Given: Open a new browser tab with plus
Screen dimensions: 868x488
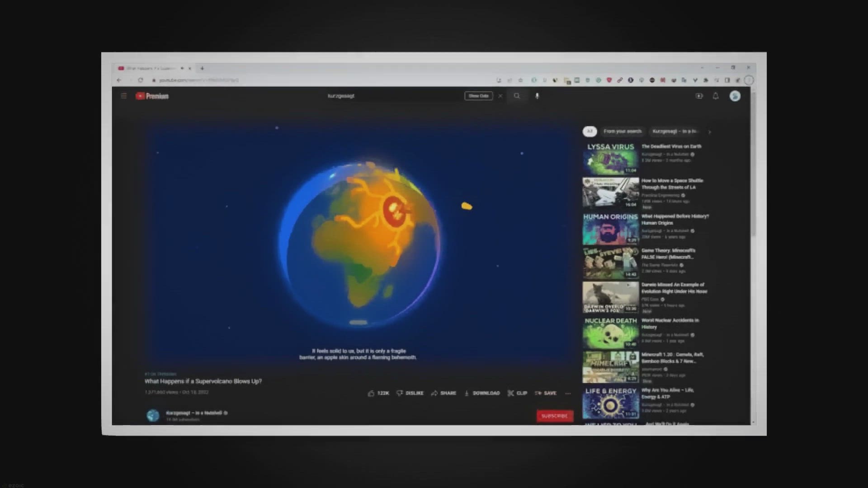Looking at the screenshot, I should coord(202,68).
